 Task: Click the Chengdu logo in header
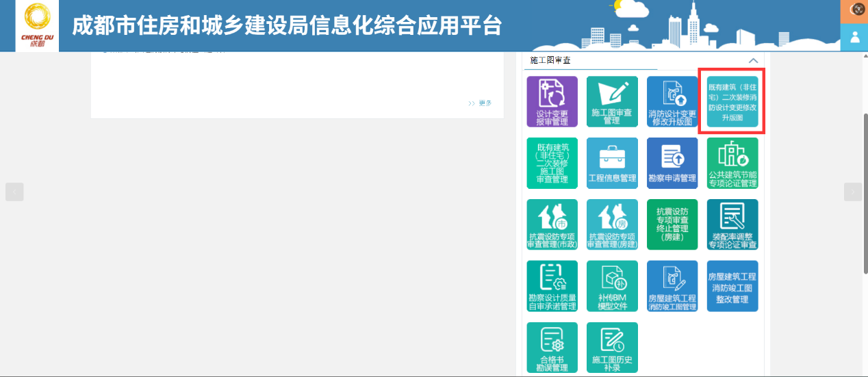click(x=37, y=25)
